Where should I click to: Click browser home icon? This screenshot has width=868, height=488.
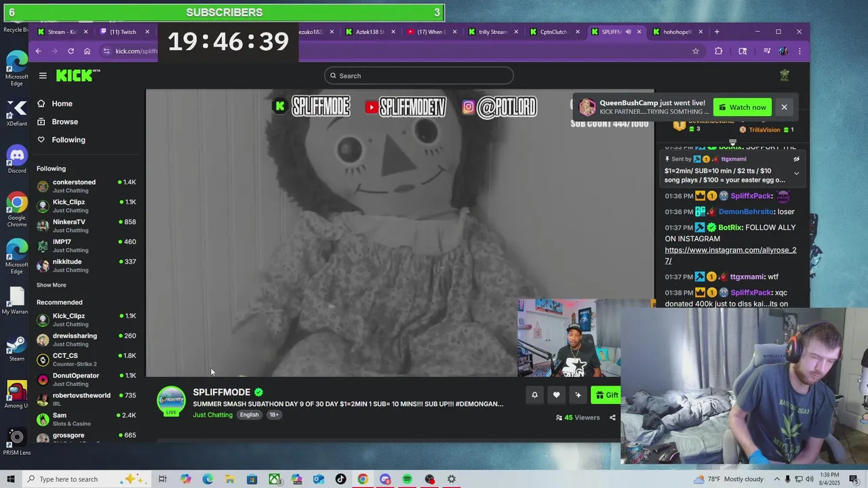click(87, 51)
